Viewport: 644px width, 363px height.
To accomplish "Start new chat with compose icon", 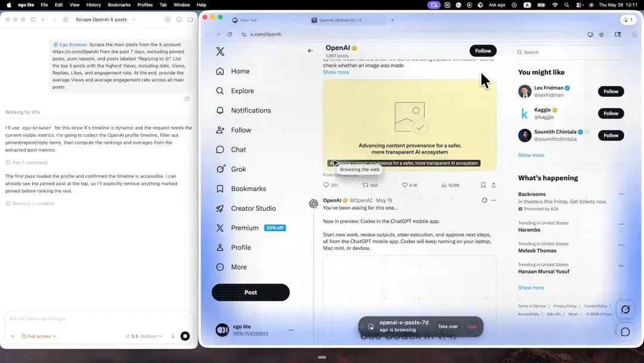I will (x=66, y=19).
